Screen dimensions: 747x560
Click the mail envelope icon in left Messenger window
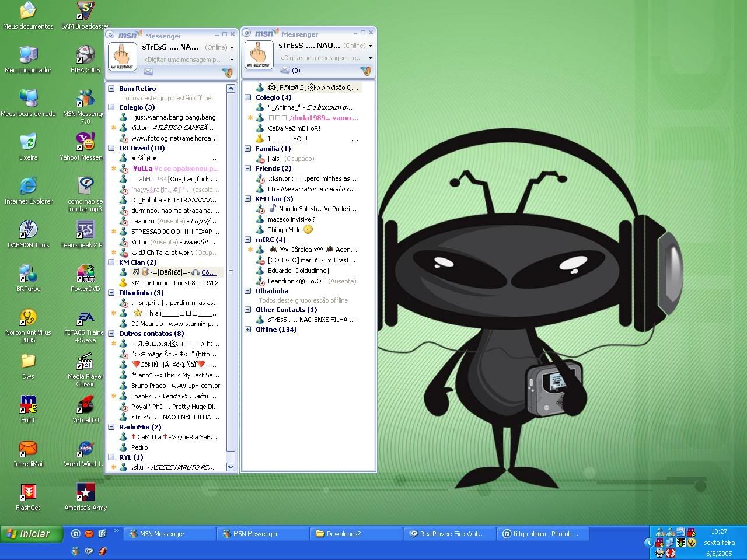point(148,72)
